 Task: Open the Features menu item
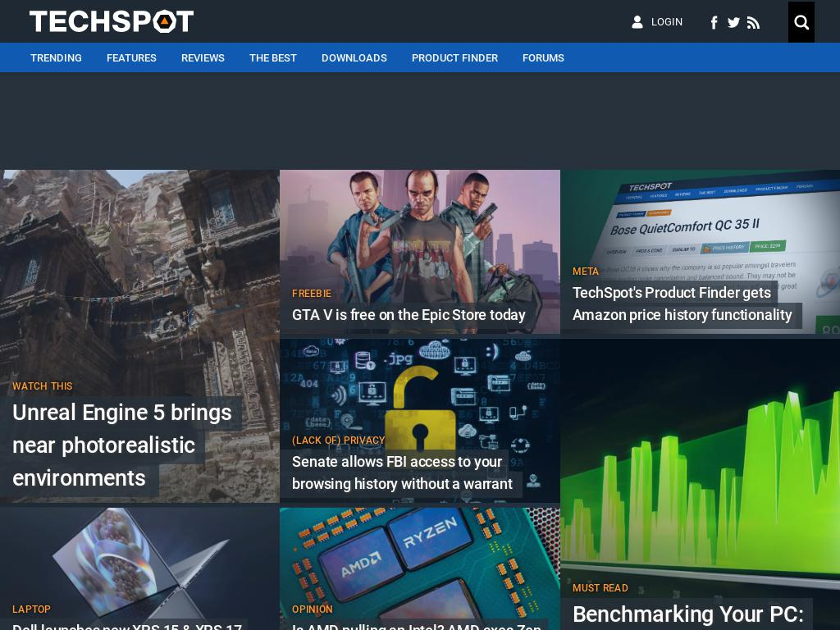(x=131, y=58)
